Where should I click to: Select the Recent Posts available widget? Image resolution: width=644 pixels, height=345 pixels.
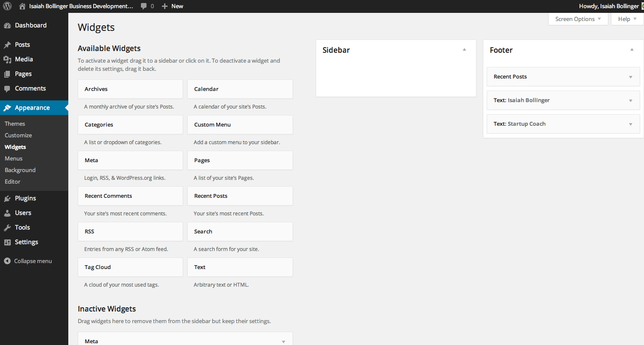tap(240, 196)
